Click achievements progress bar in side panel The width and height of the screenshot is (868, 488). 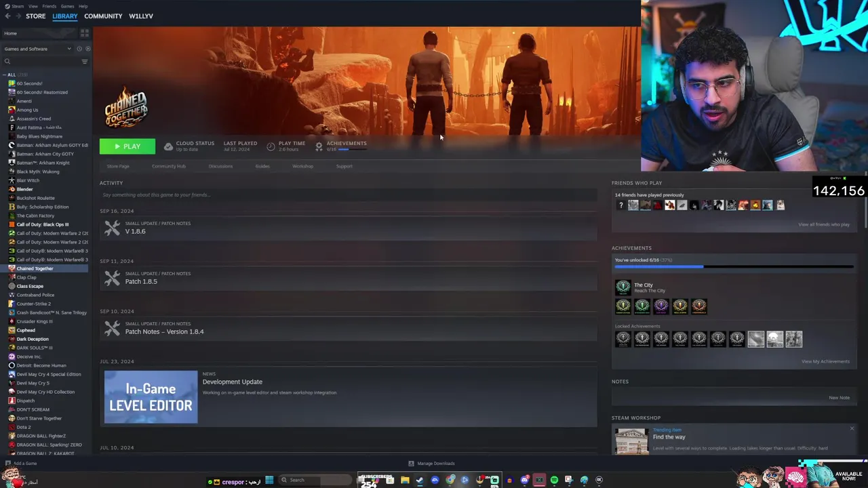tap(734, 267)
